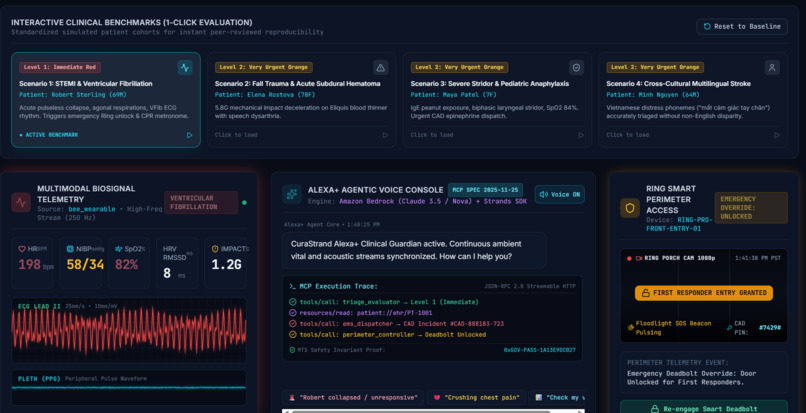Viewport: 806px width, 413px height.
Task: Click the green live status dot near Ventricular Fibrillation
Action: (x=244, y=203)
